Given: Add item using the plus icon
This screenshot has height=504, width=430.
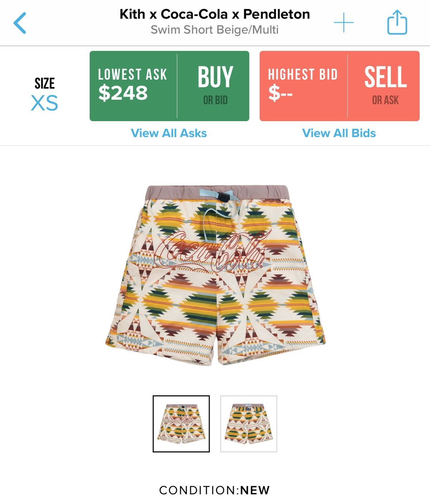Looking at the screenshot, I should point(344,23).
